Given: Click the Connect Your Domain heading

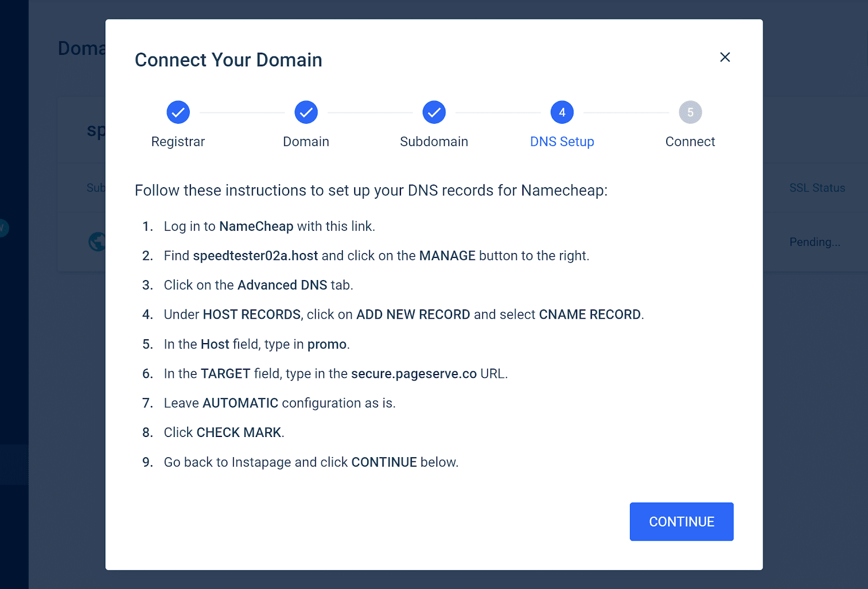Looking at the screenshot, I should pos(228,60).
